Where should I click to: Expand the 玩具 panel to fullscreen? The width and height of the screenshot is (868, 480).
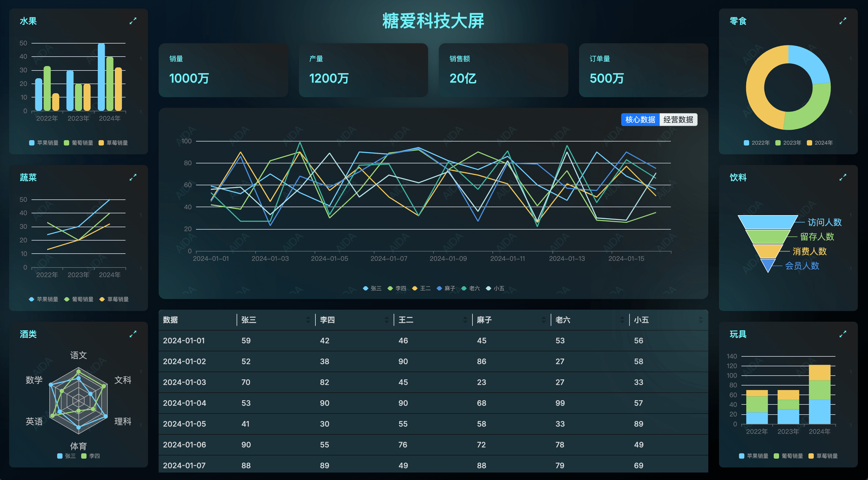(843, 334)
